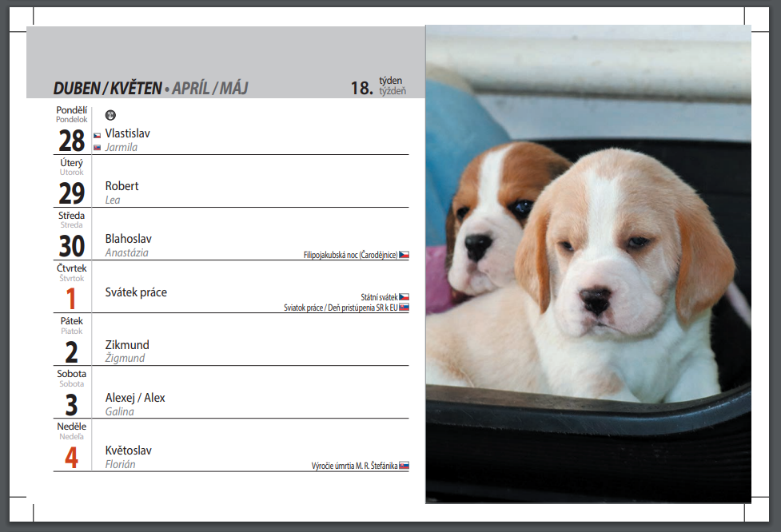The image size is (781, 532).
Task: Click the Svátek práce holiday name
Action: 136,292
